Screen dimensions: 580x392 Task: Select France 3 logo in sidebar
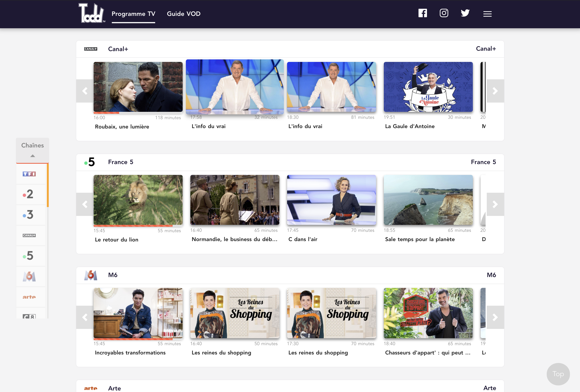[29, 215]
